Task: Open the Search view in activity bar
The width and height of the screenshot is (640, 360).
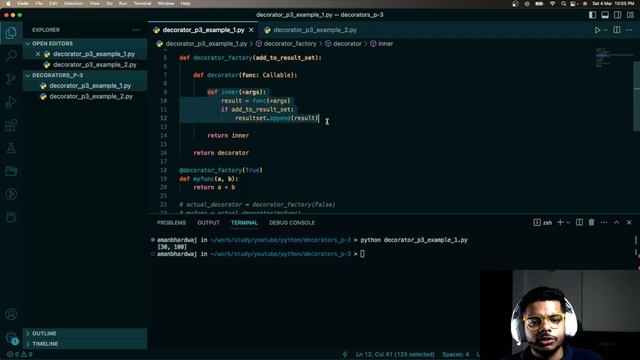Action: click(11, 56)
